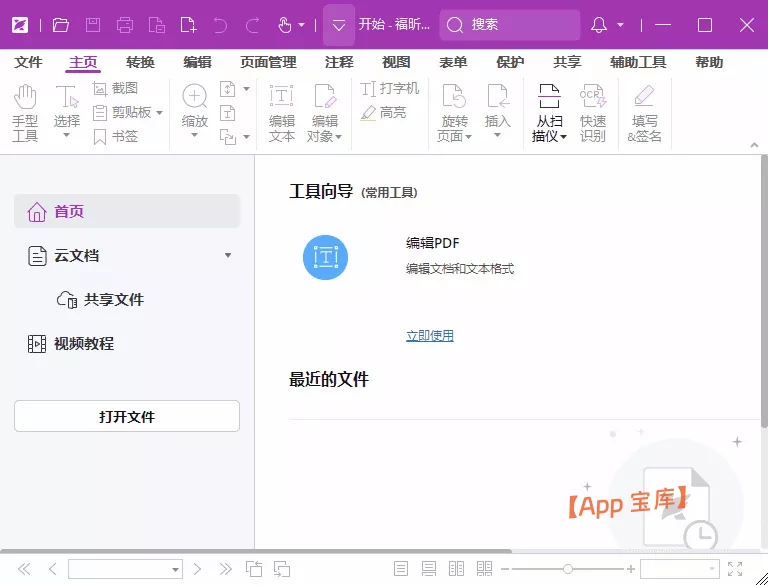Image resolution: width=768 pixels, height=585 pixels.
Task: Click the vertical scrollbar on the right
Action: point(764,292)
